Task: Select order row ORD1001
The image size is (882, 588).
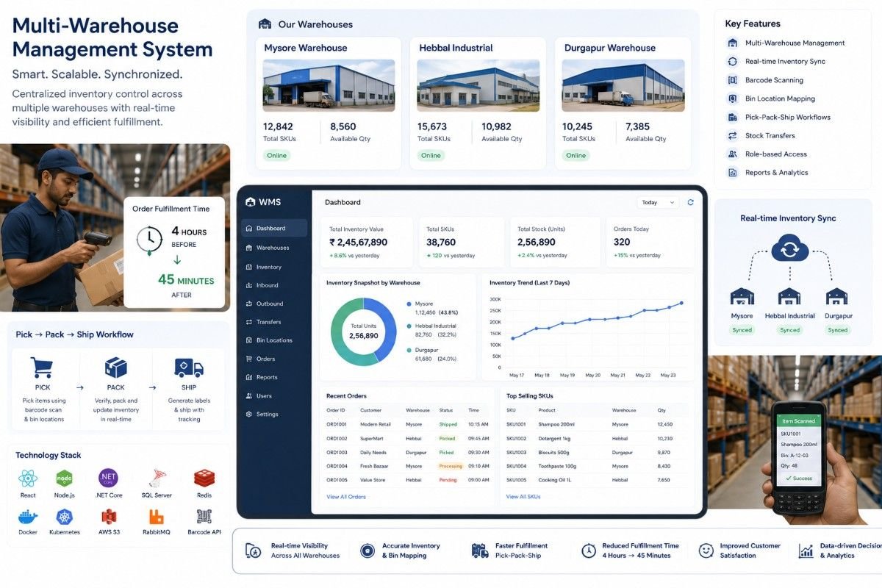Action: tap(408, 424)
